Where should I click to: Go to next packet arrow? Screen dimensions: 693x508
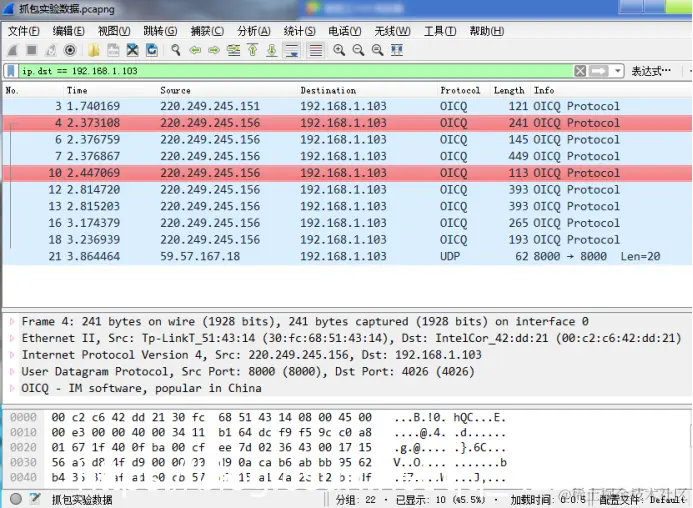coord(214,50)
